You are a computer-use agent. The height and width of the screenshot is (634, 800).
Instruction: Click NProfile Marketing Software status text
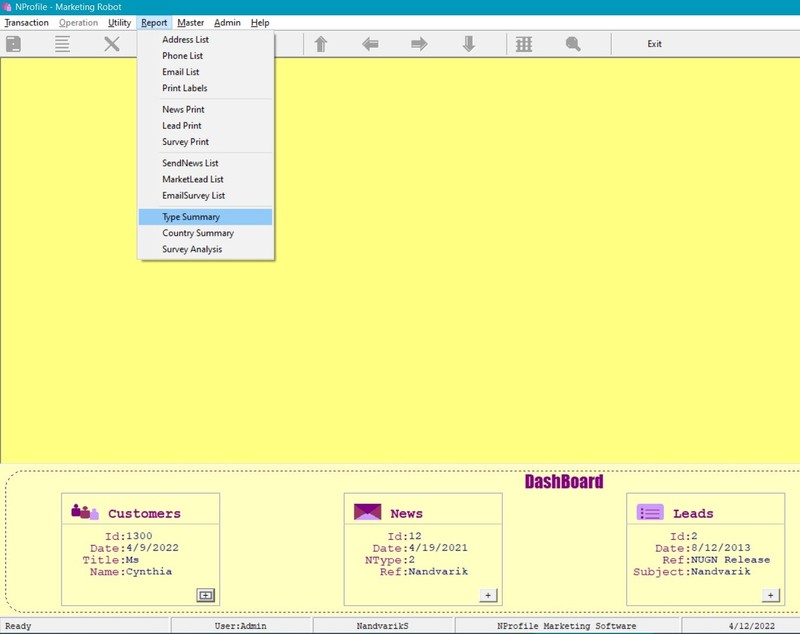(566, 626)
